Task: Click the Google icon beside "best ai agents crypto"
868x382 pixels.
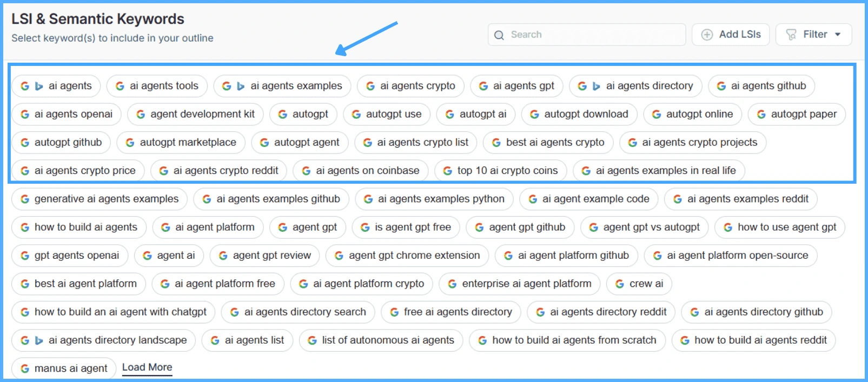Action: tap(496, 142)
